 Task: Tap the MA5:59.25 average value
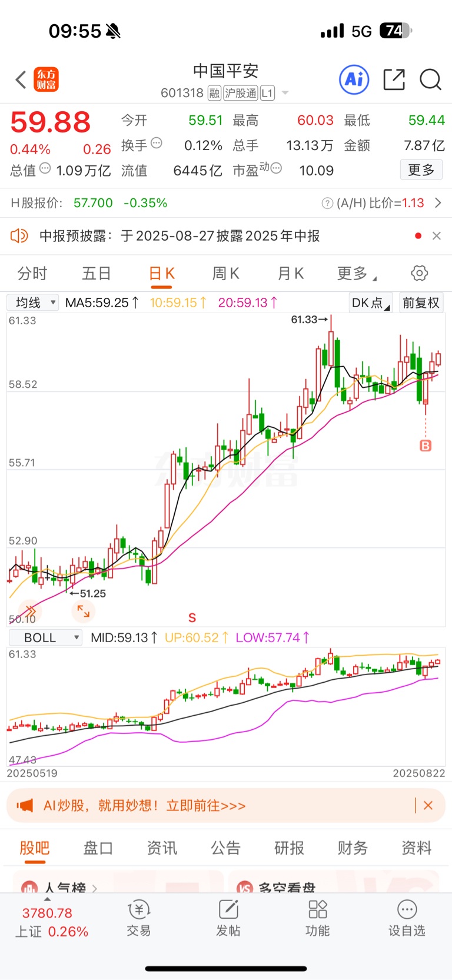[102, 303]
